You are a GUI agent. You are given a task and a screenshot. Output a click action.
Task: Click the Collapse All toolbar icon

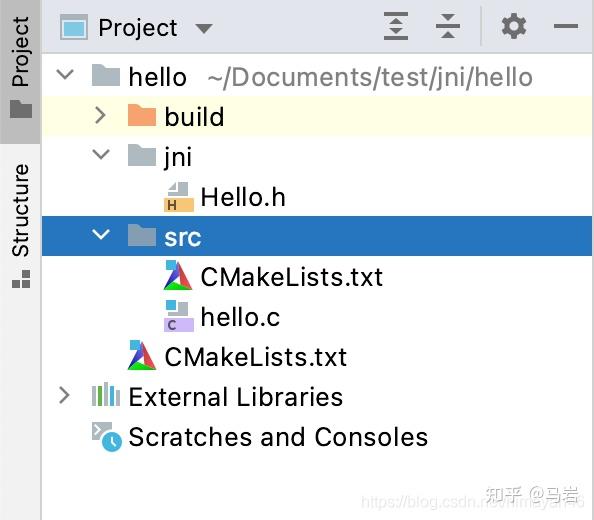point(448,26)
